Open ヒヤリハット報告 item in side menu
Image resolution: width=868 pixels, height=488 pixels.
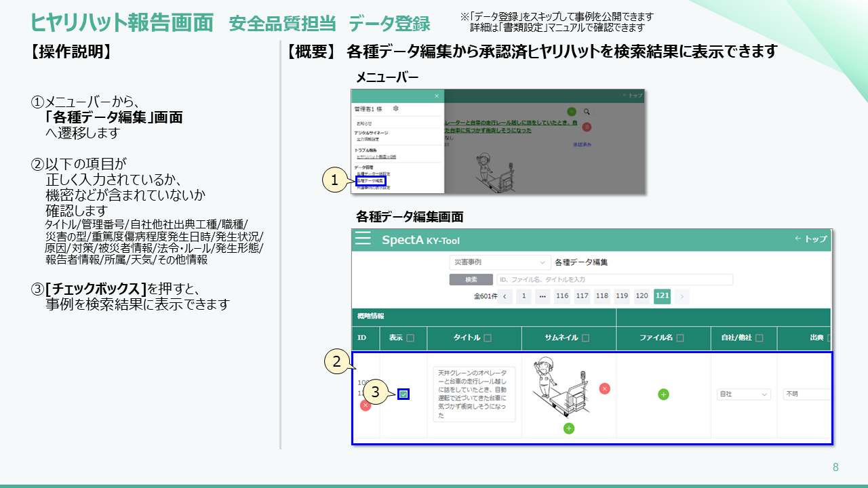pos(376,157)
